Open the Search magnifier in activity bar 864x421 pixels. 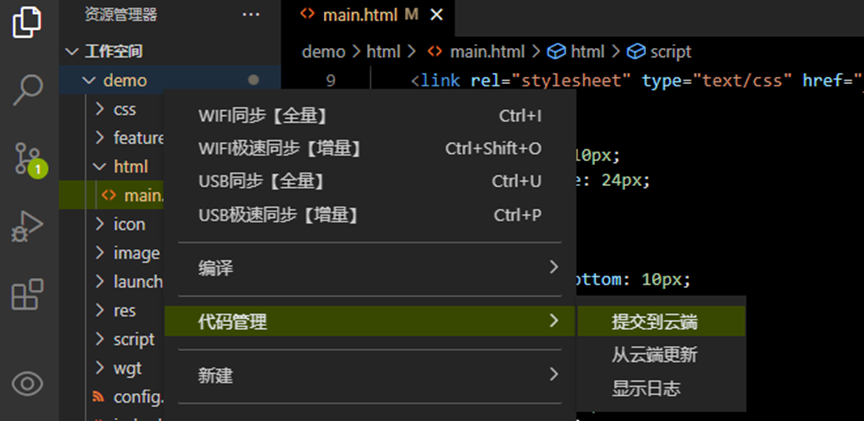pos(27,90)
